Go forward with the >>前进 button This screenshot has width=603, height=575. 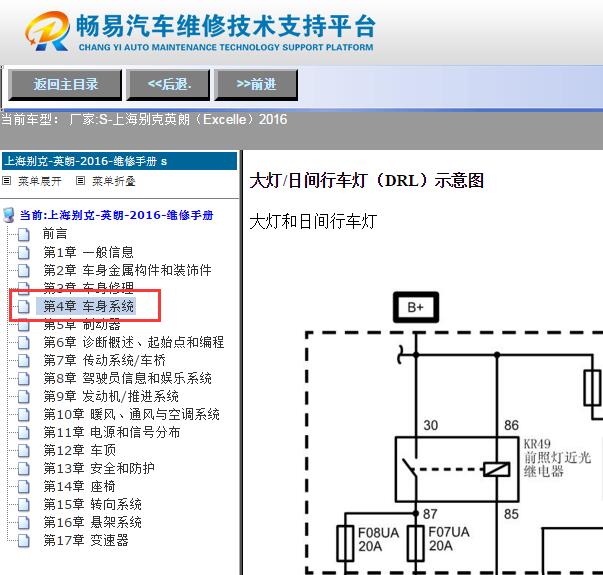(256, 85)
